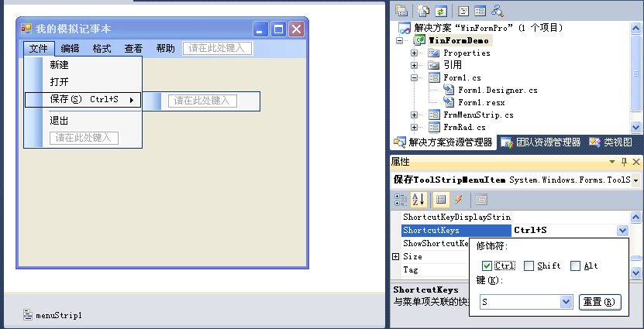This screenshot has height=329, width=644.
Task: Click the 请在此处键入 box beside 帮助
Action: tap(217, 48)
